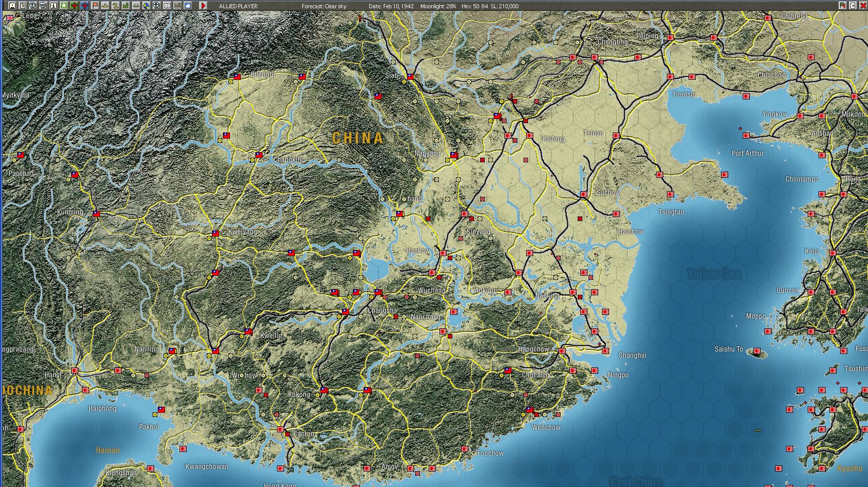Image resolution: width=868 pixels, height=487 pixels.
Task: Select the Japanese base at Port Arthur
Action: pos(746,136)
